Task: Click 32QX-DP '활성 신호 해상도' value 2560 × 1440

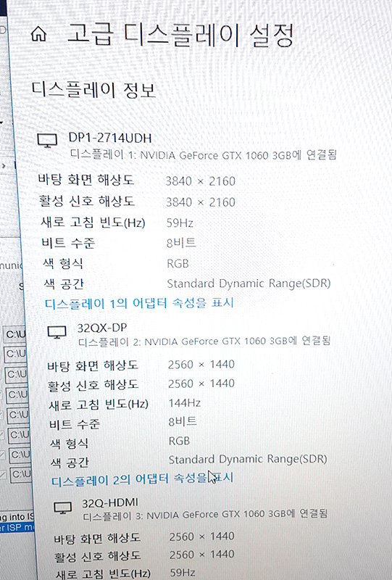Action: (201, 384)
